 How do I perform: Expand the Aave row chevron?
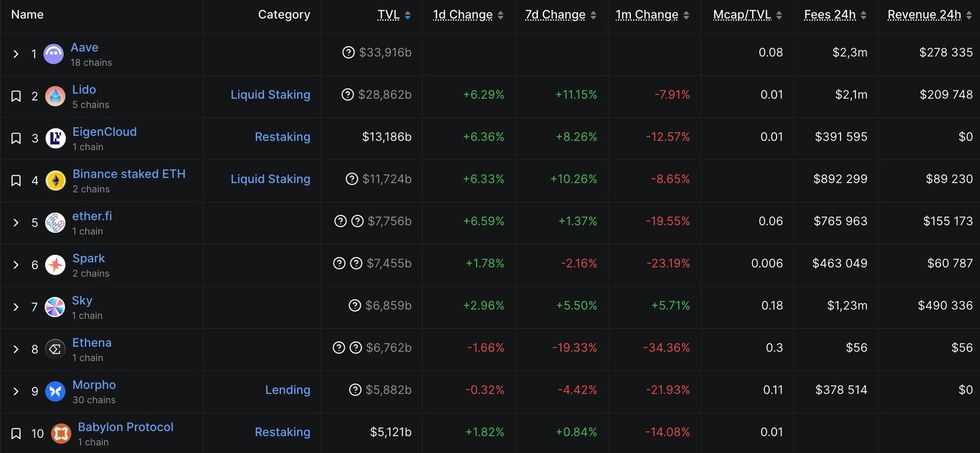click(16, 54)
